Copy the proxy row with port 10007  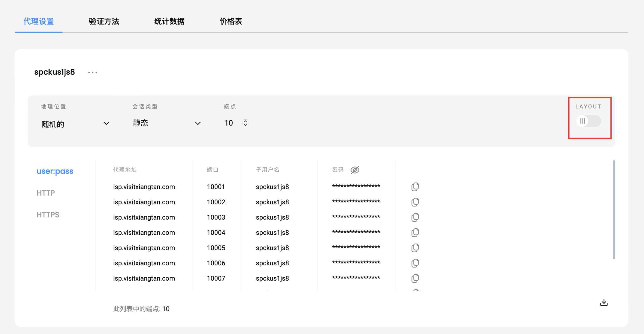pos(415,278)
